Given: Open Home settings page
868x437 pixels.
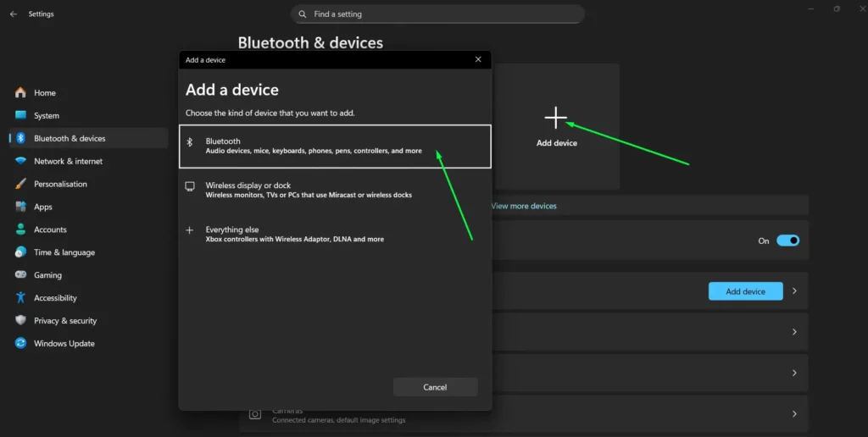Looking at the screenshot, I should [88, 92].
